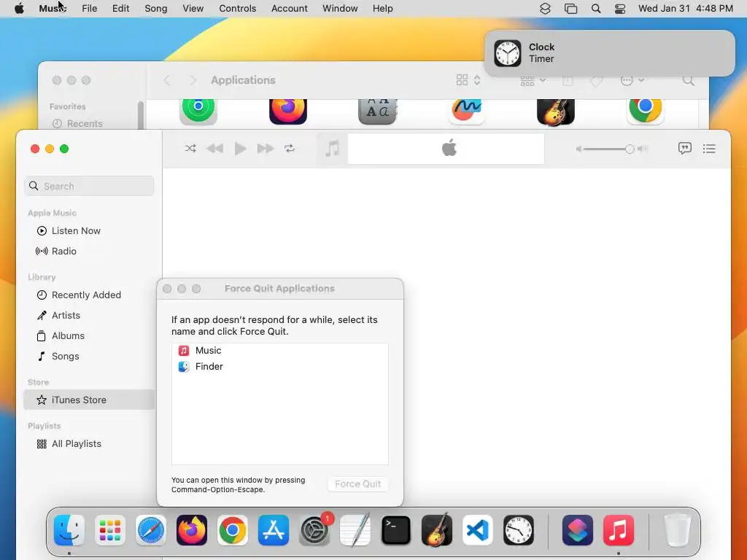The width and height of the screenshot is (747, 560).
Task: Start playback with the play button
Action: tap(241, 149)
